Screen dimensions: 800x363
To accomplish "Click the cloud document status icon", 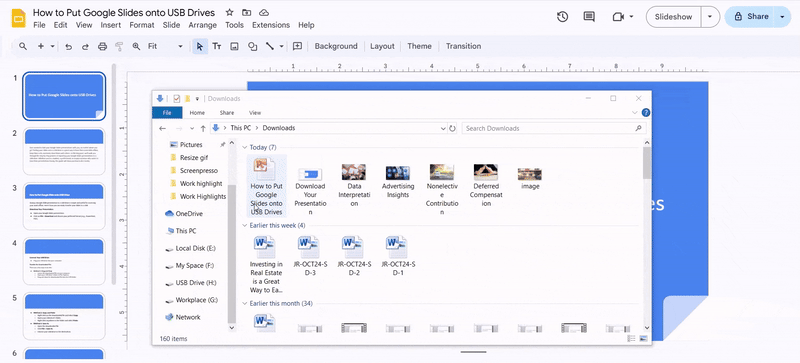I will coord(264,12).
